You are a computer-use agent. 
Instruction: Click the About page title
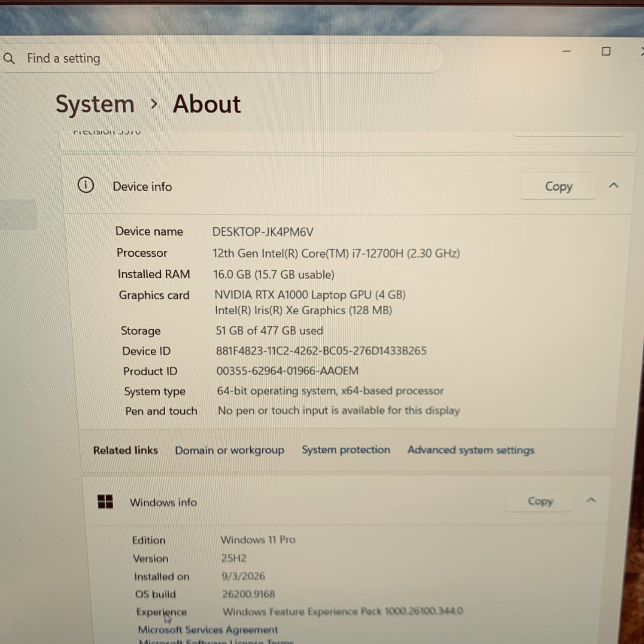(207, 104)
